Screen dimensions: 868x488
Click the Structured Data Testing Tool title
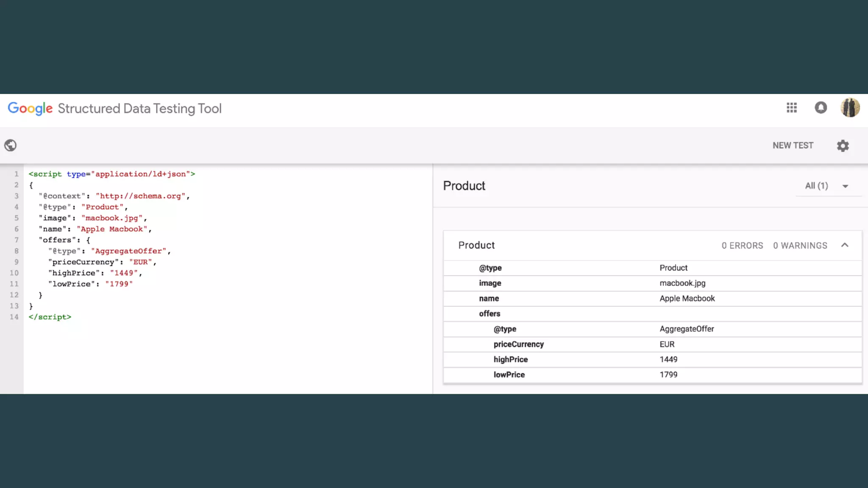point(139,108)
